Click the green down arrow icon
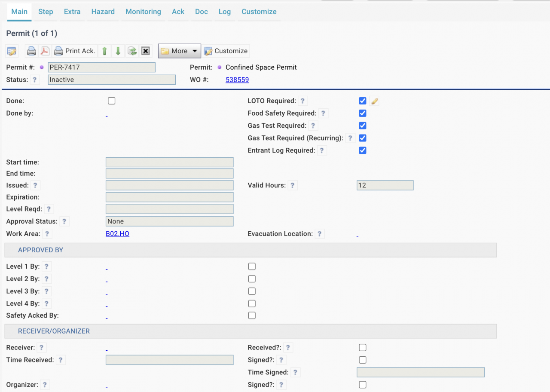This screenshot has width=550, height=392. [118, 51]
